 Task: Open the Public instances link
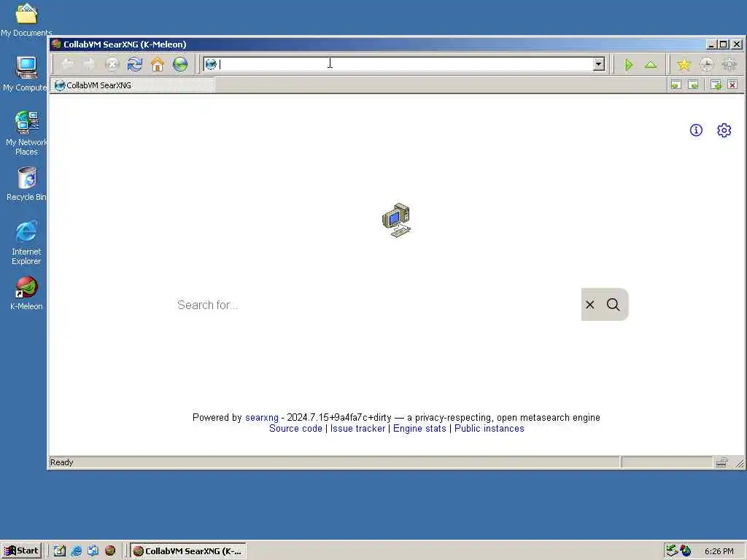tap(489, 429)
